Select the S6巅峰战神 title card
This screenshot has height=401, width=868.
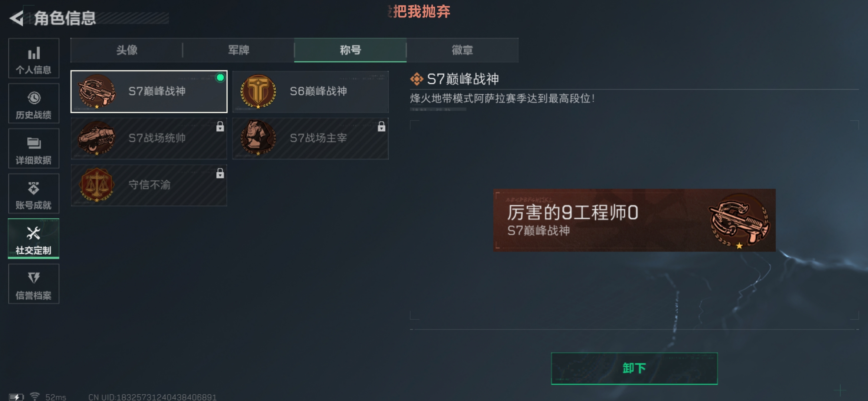(x=310, y=91)
